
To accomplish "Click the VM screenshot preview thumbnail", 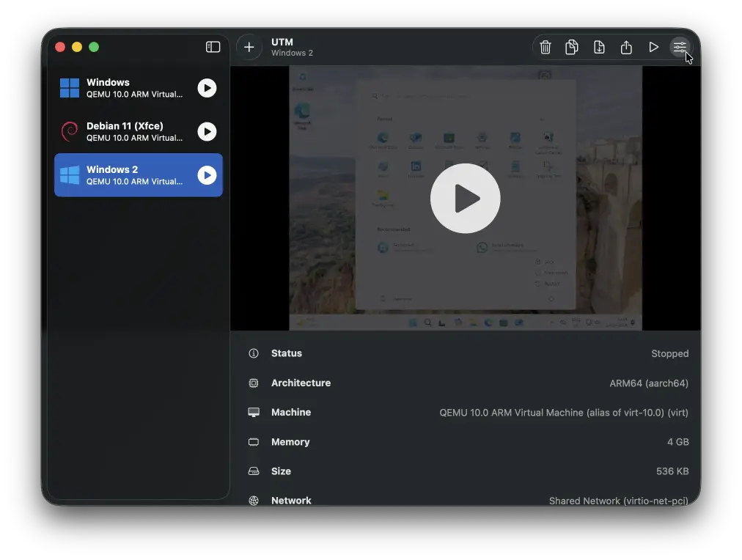I will [x=465, y=198].
